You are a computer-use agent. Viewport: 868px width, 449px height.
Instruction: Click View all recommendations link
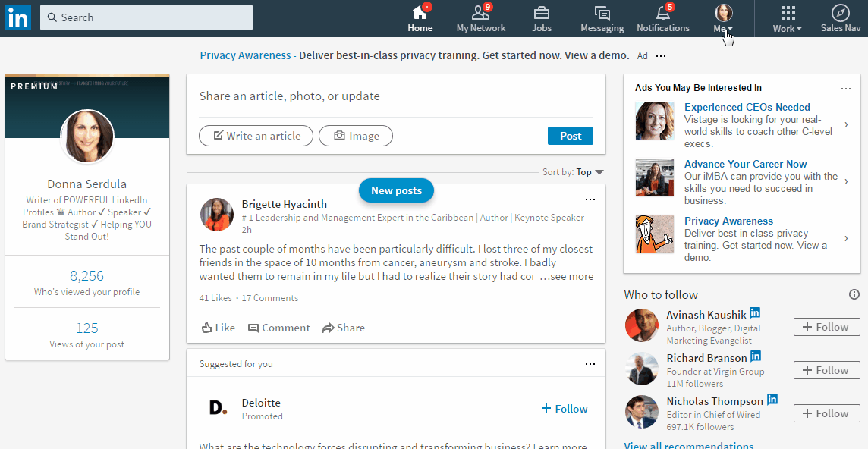pos(689,445)
